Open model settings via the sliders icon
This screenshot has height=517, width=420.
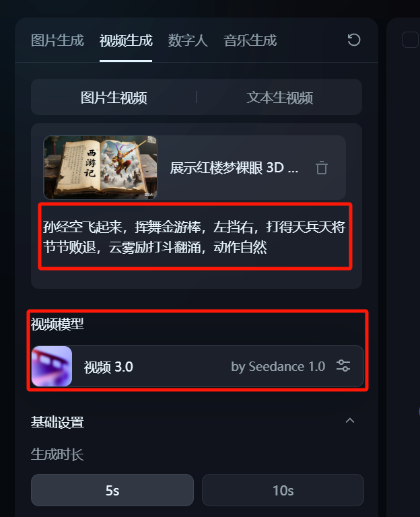343,366
